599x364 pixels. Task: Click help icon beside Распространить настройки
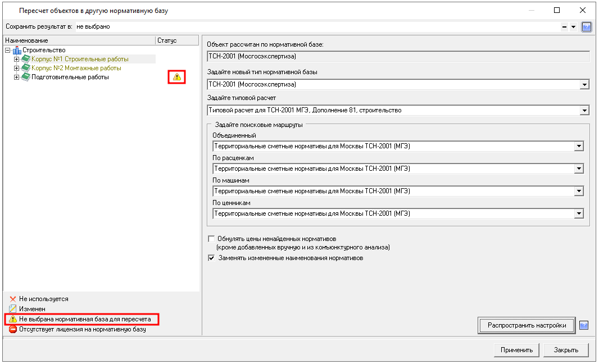point(583,325)
